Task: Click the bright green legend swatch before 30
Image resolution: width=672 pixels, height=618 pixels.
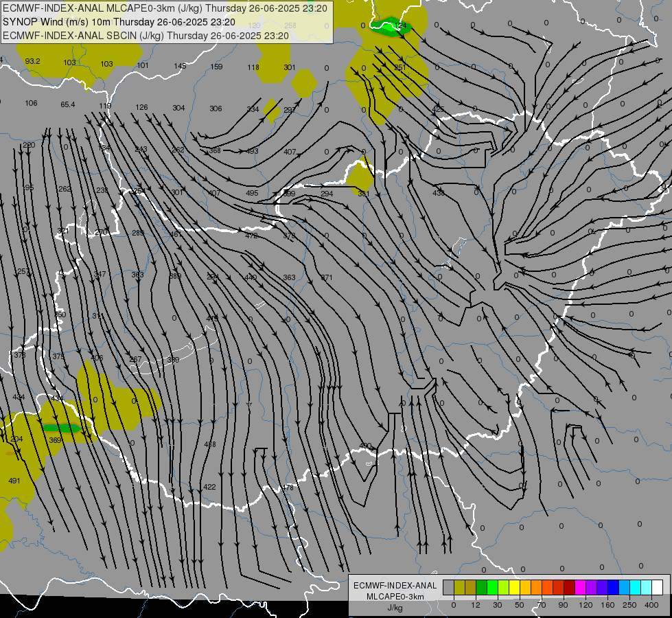Action: click(492, 587)
